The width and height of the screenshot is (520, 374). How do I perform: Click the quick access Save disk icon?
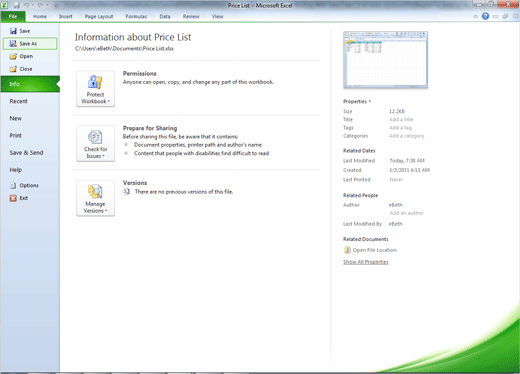point(16,5)
